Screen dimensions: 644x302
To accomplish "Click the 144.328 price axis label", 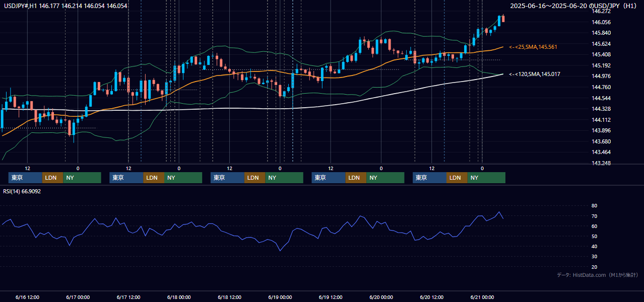I will click(601, 109).
